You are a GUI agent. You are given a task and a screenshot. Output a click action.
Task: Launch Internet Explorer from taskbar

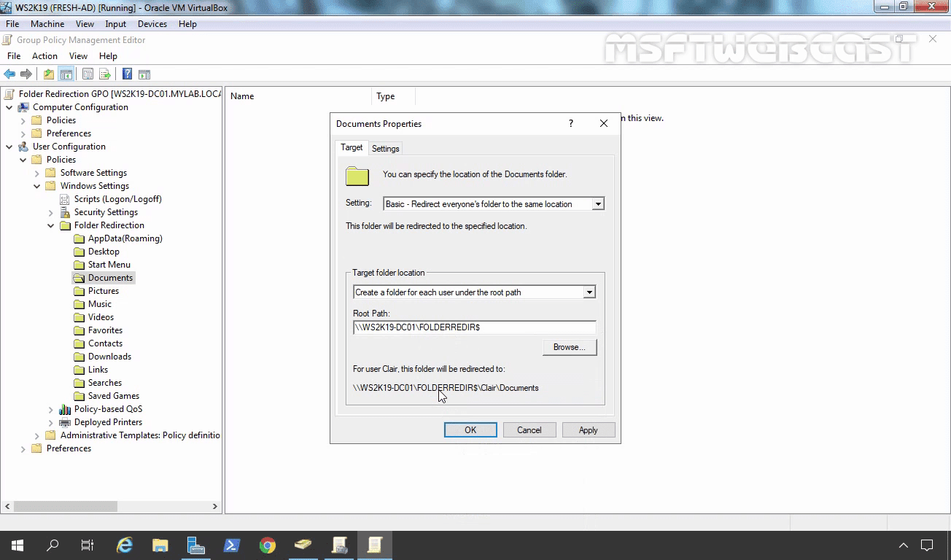(125, 545)
